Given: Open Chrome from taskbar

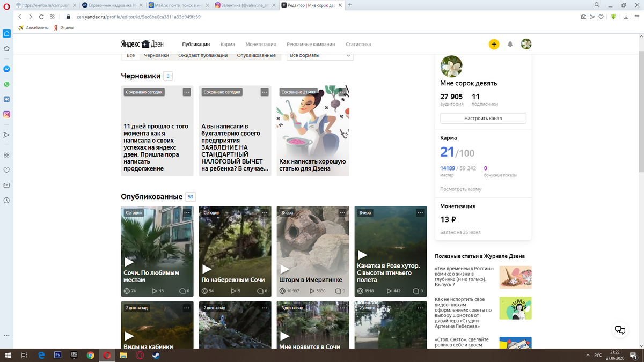Looking at the screenshot, I should 90,355.
